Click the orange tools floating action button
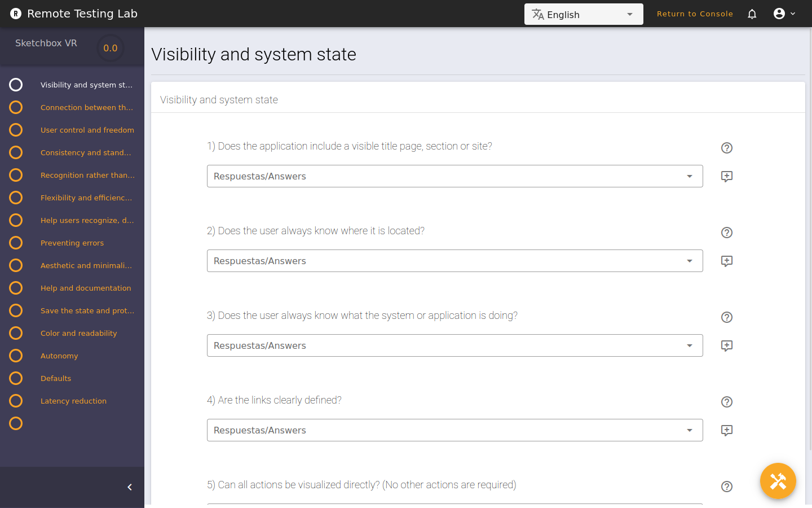The width and height of the screenshot is (812, 508). tap(778, 481)
